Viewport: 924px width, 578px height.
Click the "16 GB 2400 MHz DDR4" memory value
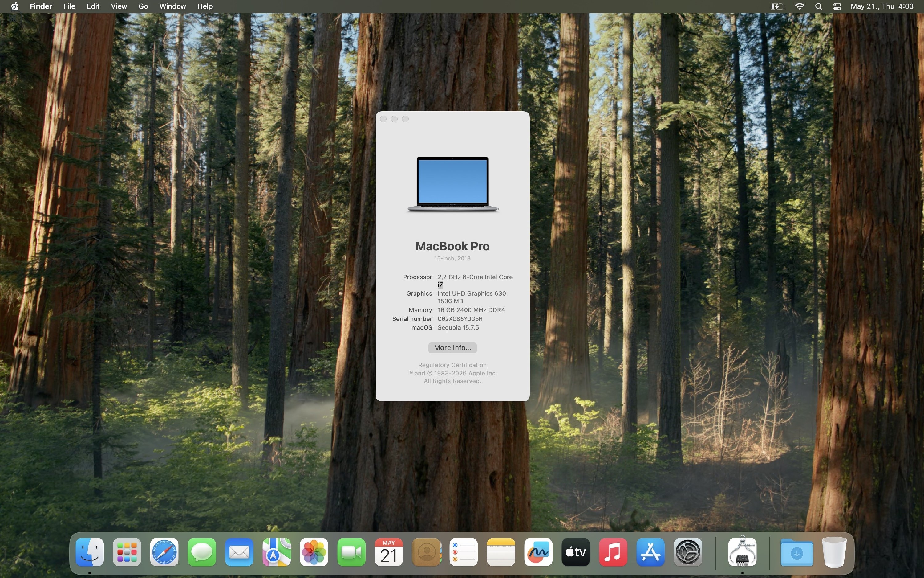[471, 310]
